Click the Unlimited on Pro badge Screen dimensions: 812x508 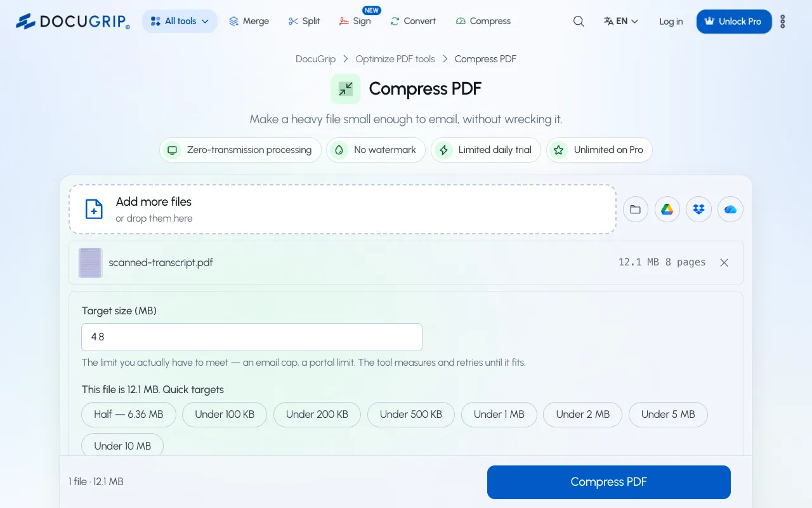point(599,150)
